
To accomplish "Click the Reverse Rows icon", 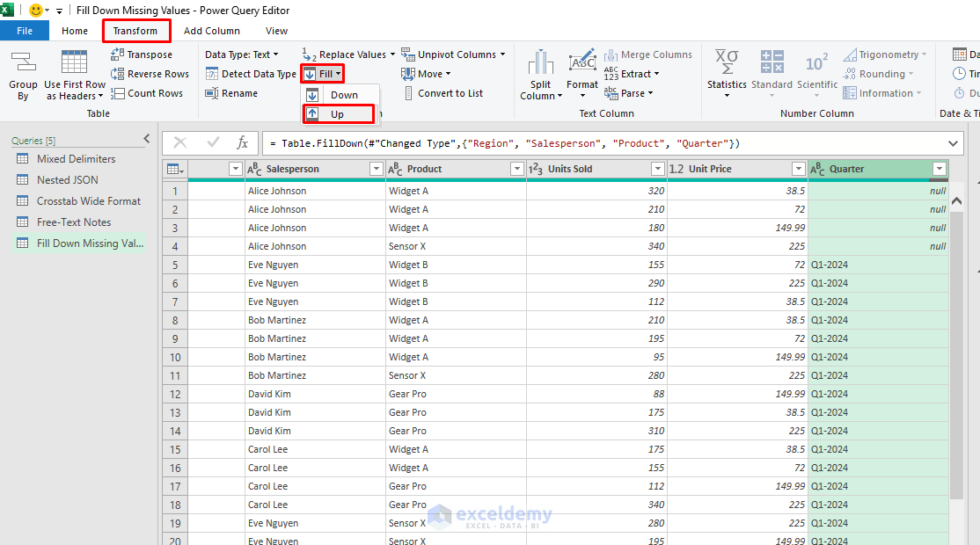I will [x=118, y=74].
